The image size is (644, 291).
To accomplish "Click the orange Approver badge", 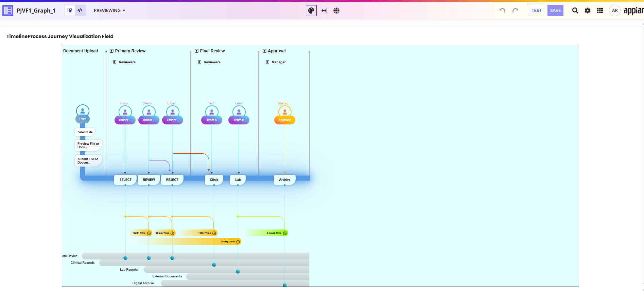I will (x=285, y=120).
